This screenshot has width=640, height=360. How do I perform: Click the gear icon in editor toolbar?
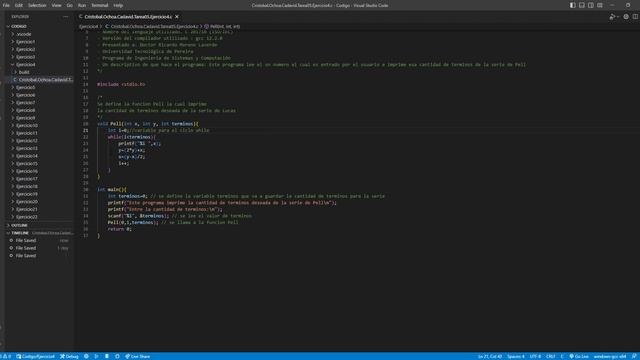tap(626, 17)
